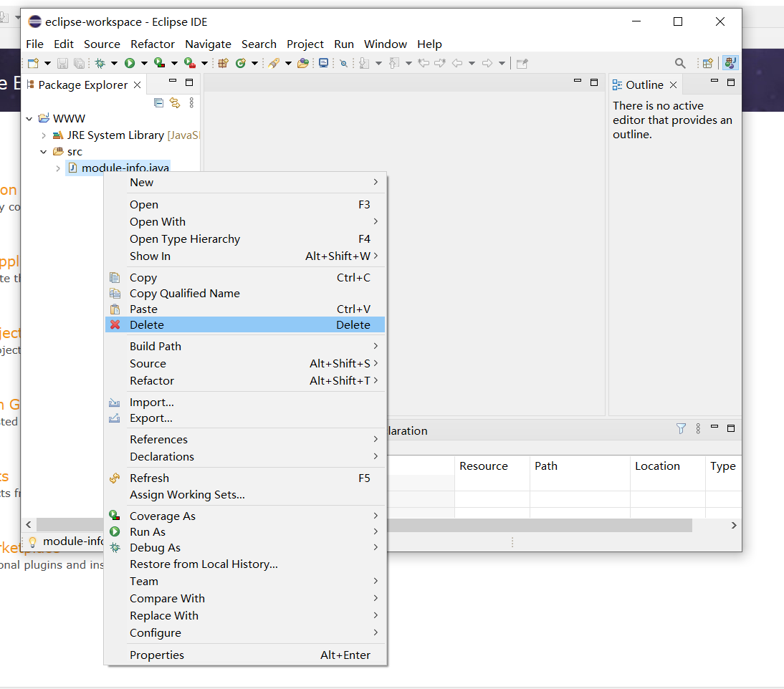Click the Open Perspective icon
This screenshot has width=784, height=689.
[707, 64]
